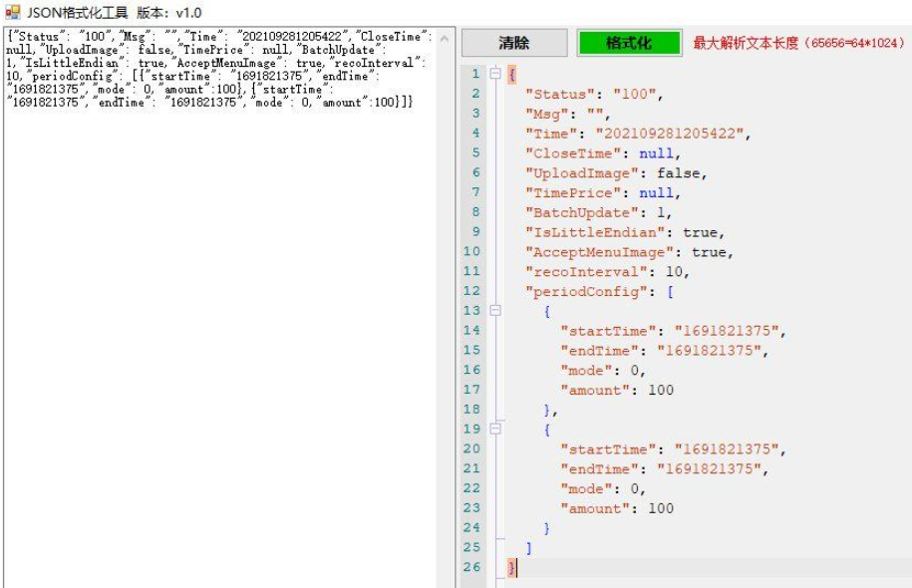912x588 pixels.
Task: Click the "Time" value 202109281205422
Action: (673, 134)
